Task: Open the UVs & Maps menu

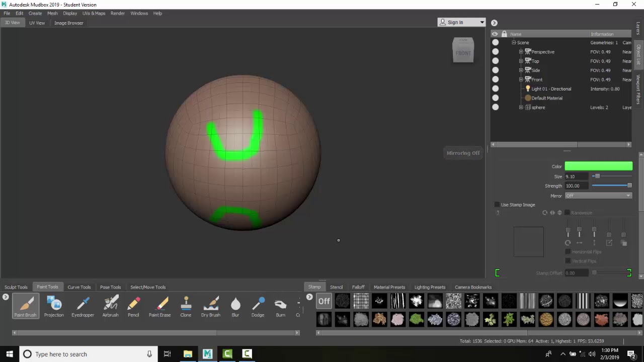Action: tap(94, 13)
